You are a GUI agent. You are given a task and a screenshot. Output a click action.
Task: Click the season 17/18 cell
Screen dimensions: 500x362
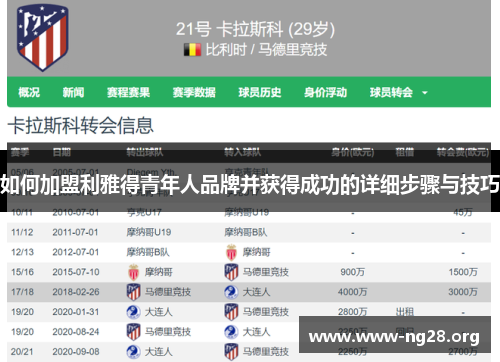(22, 292)
